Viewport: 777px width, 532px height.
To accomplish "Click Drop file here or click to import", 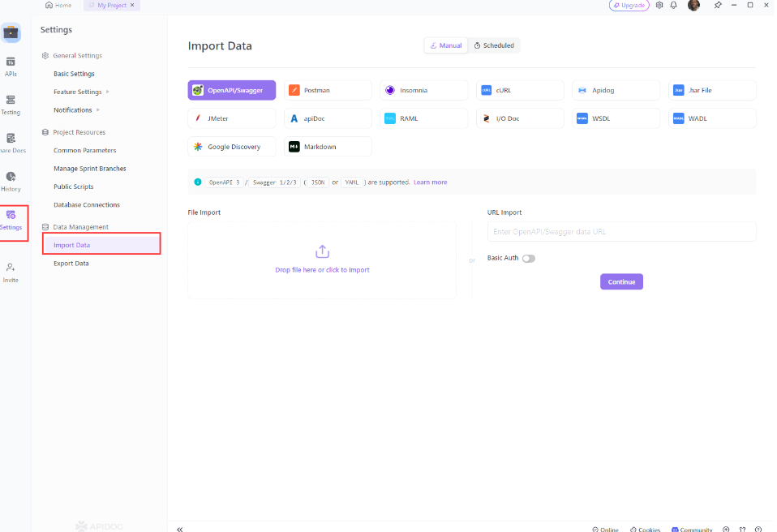I will click(x=322, y=270).
